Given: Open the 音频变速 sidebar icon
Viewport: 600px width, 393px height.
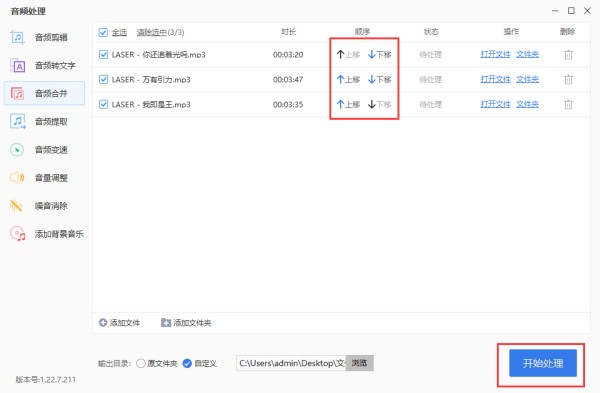Looking at the screenshot, I should [17, 150].
